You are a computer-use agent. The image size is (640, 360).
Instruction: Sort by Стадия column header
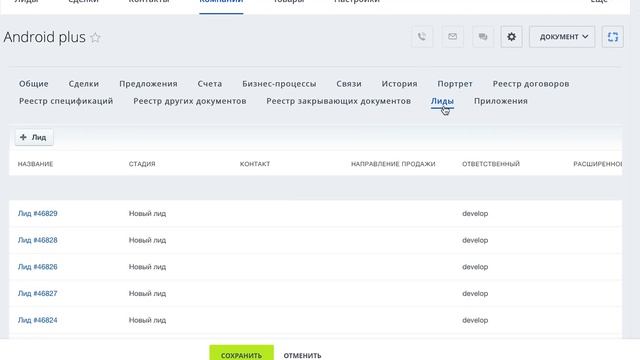(142, 164)
